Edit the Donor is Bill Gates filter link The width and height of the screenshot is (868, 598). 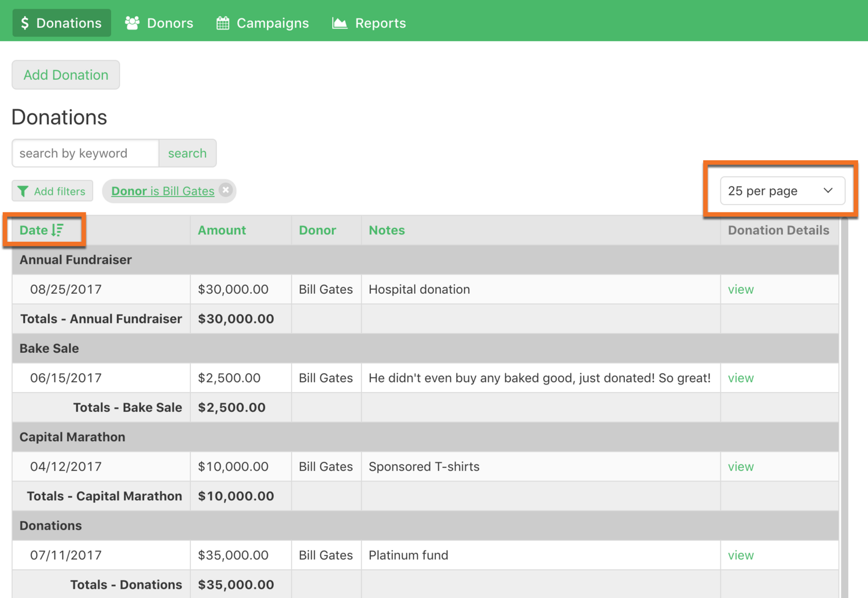tap(163, 191)
